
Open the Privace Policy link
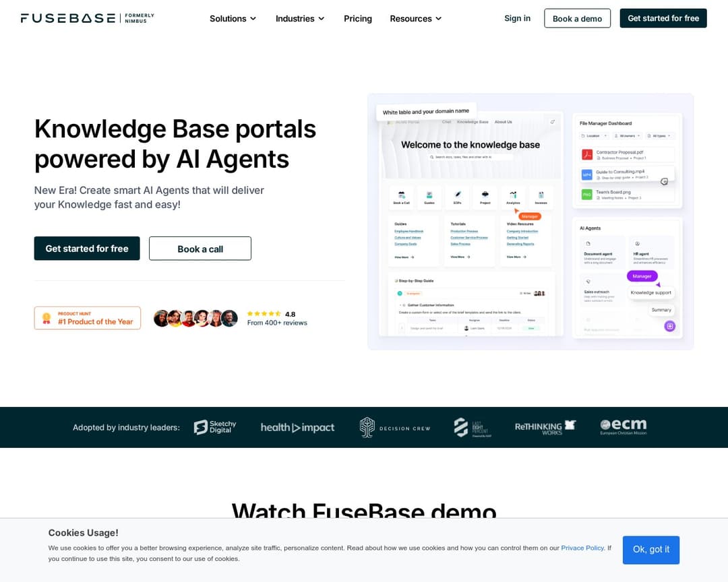[582, 548]
